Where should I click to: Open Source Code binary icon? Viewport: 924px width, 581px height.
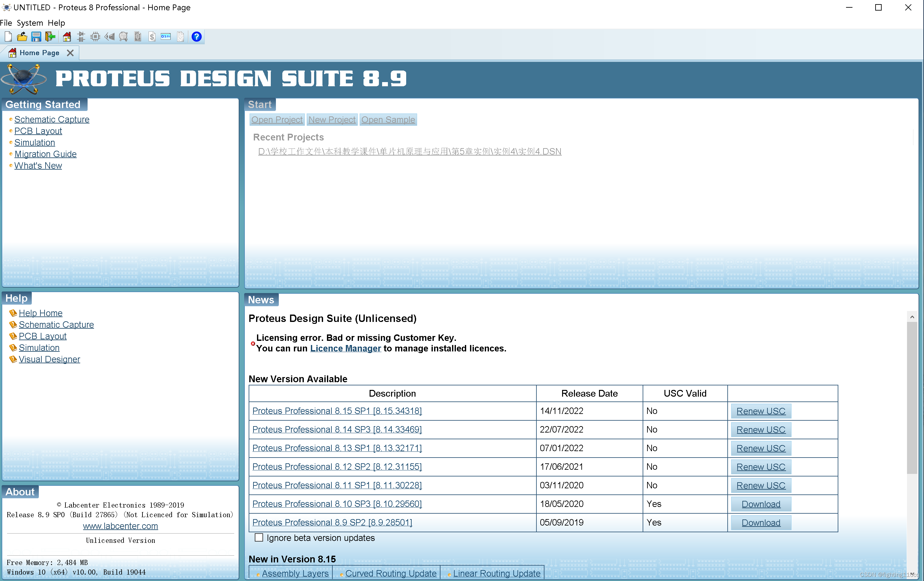[166, 37]
